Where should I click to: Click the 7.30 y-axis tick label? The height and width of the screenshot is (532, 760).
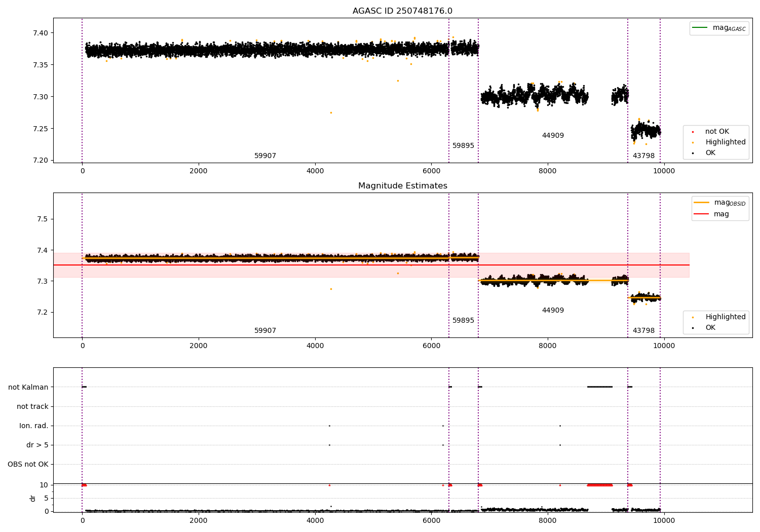point(41,97)
